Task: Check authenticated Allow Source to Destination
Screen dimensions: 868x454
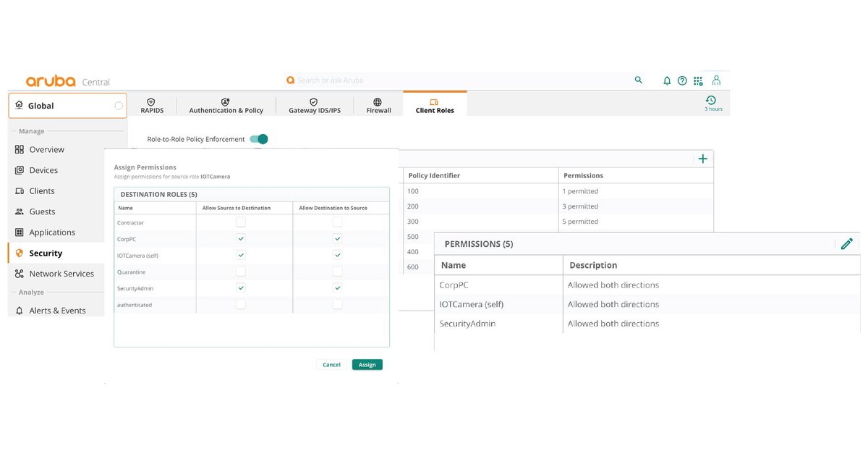Action: click(x=241, y=305)
